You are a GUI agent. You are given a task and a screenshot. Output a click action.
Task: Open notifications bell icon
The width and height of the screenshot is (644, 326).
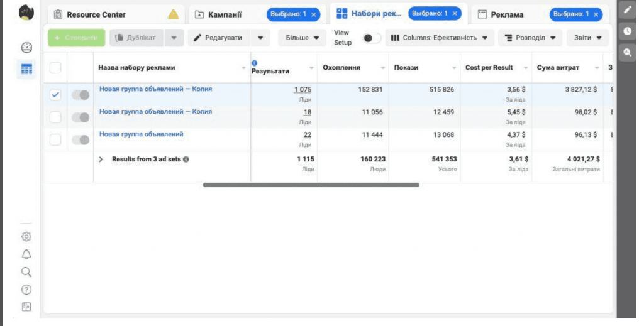coord(26,254)
